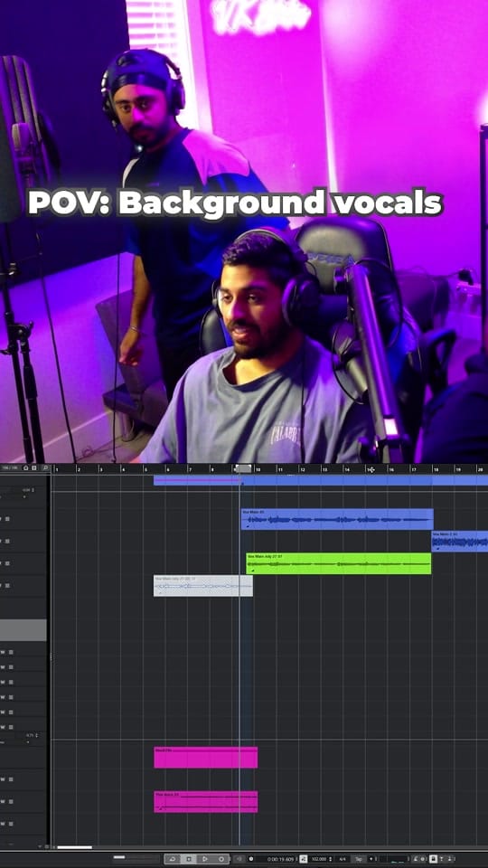Click the square icon on green clip's track
The image size is (488, 868).
click(7, 563)
